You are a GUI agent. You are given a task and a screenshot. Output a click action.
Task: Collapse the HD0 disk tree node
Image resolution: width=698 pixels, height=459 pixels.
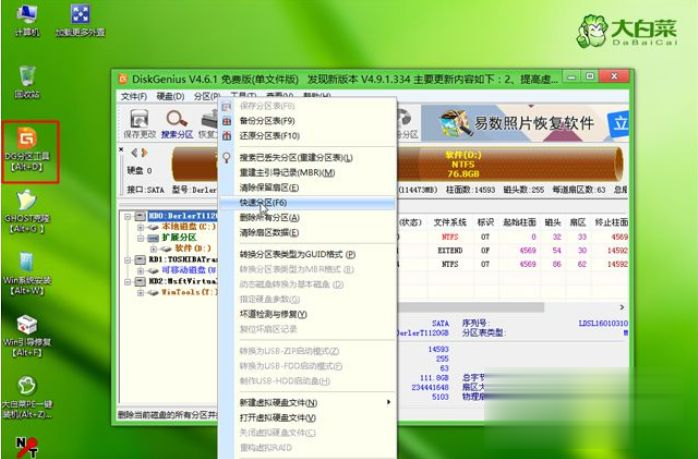(128, 216)
